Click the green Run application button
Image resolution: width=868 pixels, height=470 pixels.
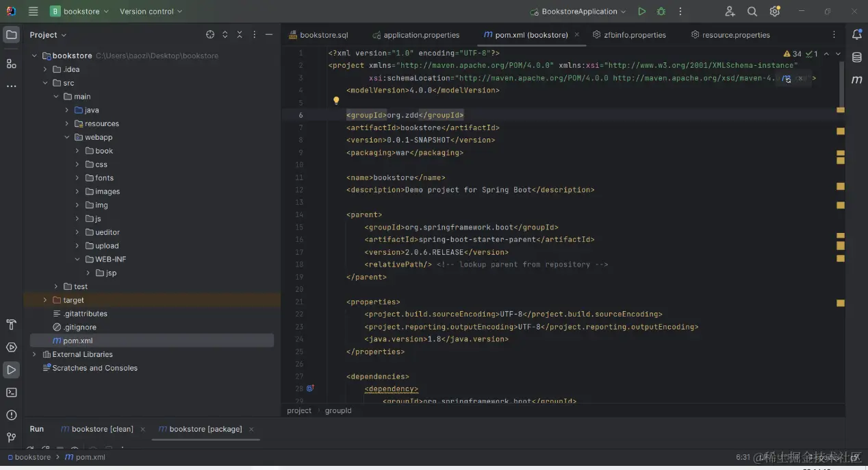pos(641,12)
